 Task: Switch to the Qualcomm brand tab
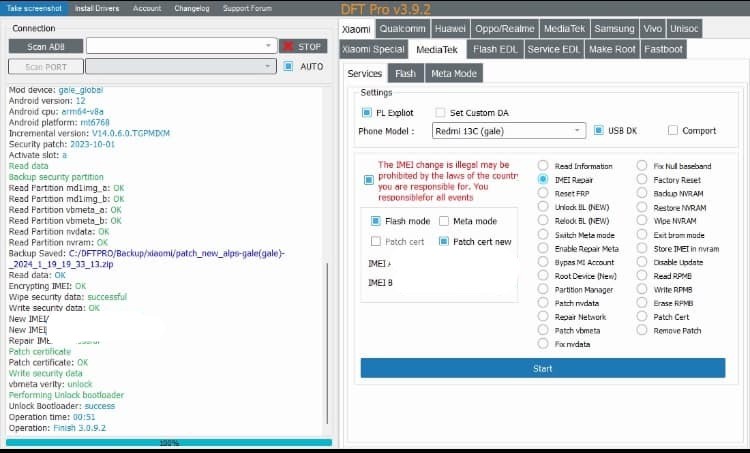tap(404, 29)
